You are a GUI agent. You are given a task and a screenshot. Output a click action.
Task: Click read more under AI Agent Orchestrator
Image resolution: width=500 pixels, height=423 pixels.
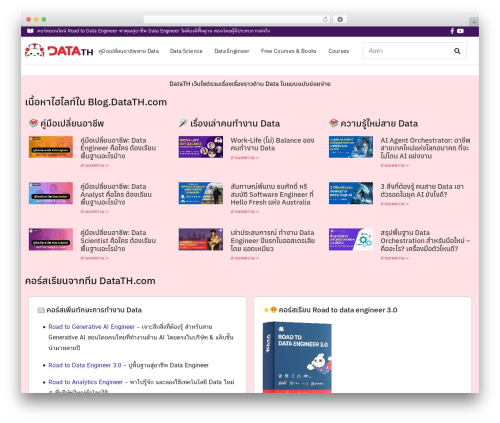(x=394, y=165)
